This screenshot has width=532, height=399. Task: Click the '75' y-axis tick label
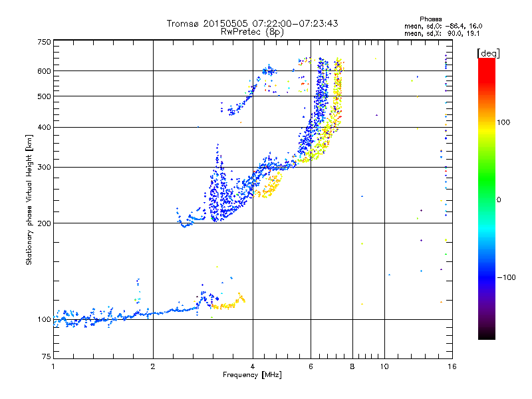[47, 356]
